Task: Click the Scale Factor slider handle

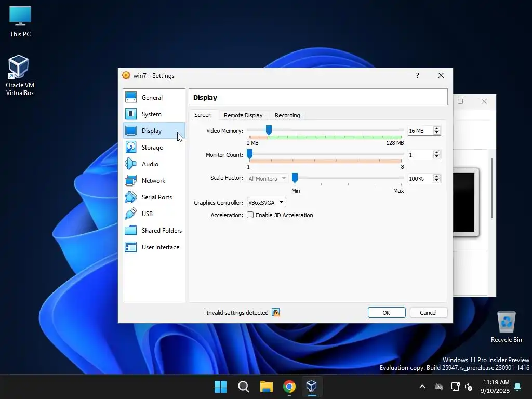Action: [x=295, y=178]
